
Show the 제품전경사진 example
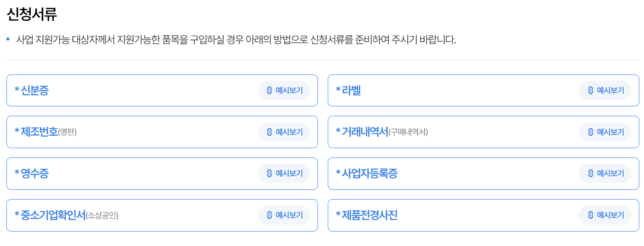pyautogui.click(x=605, y=215)
